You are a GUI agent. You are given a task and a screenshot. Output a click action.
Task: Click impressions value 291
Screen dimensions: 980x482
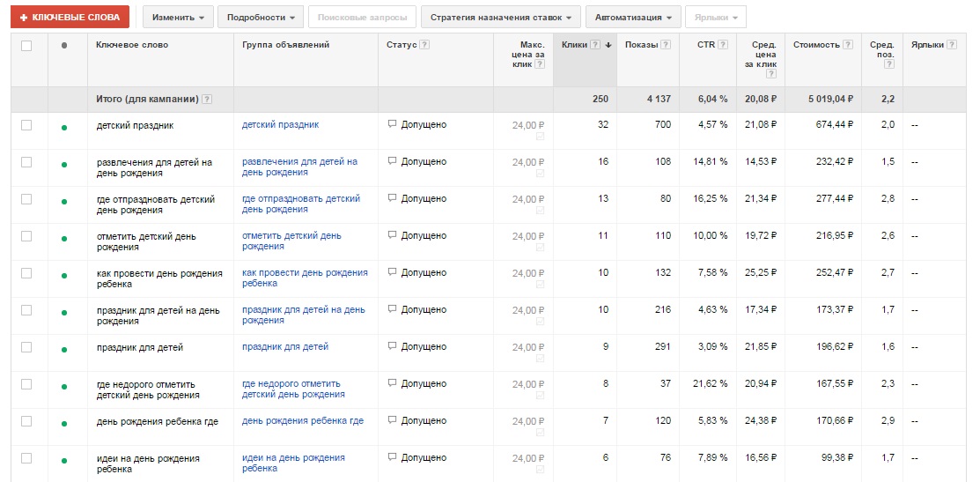[x=663, y=347]
